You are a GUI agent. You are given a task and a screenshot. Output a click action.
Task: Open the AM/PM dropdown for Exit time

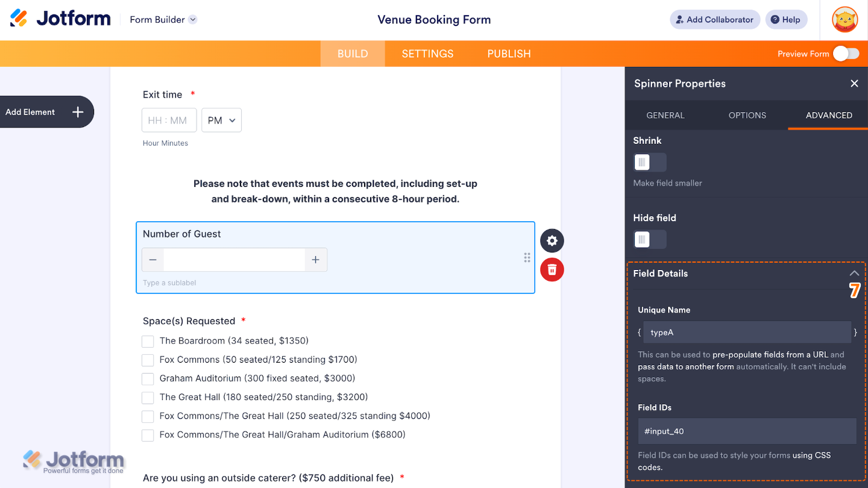[x=222, y=120]
